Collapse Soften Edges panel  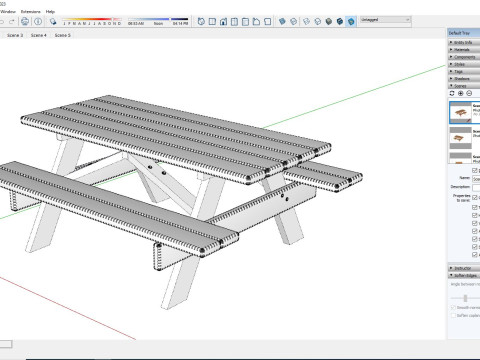click(x=464, y=276)
